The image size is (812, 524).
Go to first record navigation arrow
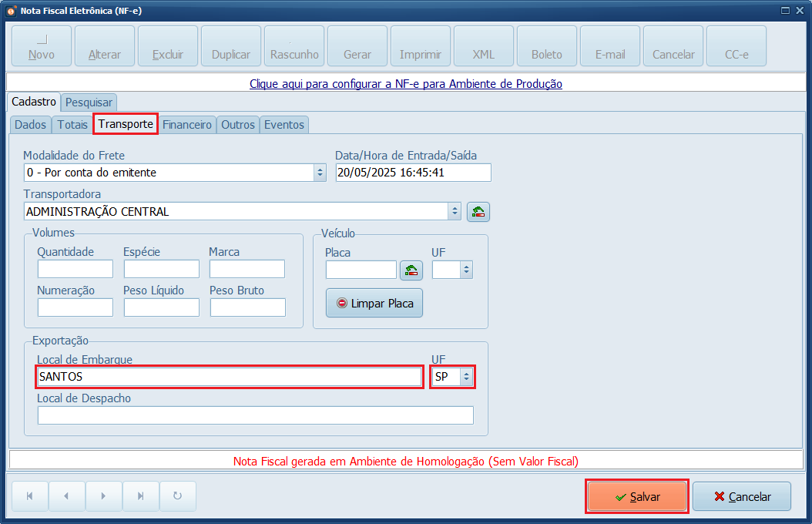[30, 496]
